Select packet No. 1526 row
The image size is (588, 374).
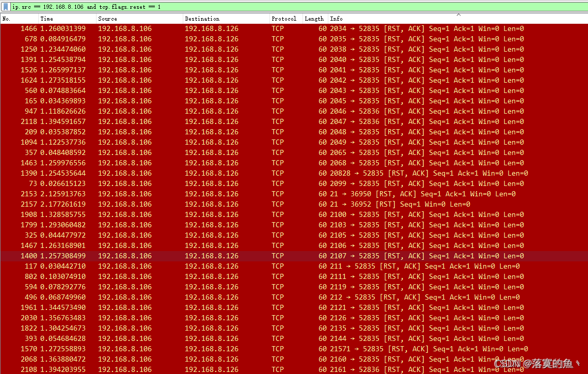coord(294,70)
